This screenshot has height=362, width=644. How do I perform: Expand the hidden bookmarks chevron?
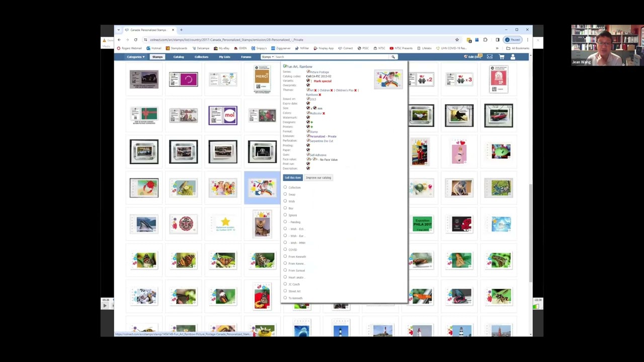(497, 48)
